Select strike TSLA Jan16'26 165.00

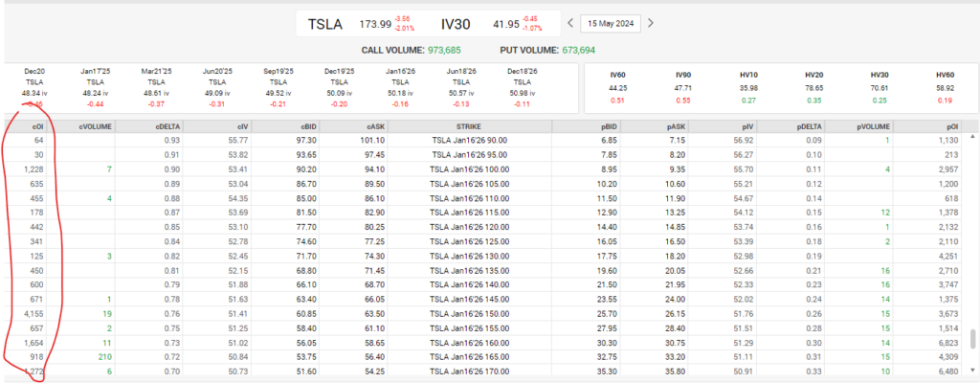pos(469,357)
